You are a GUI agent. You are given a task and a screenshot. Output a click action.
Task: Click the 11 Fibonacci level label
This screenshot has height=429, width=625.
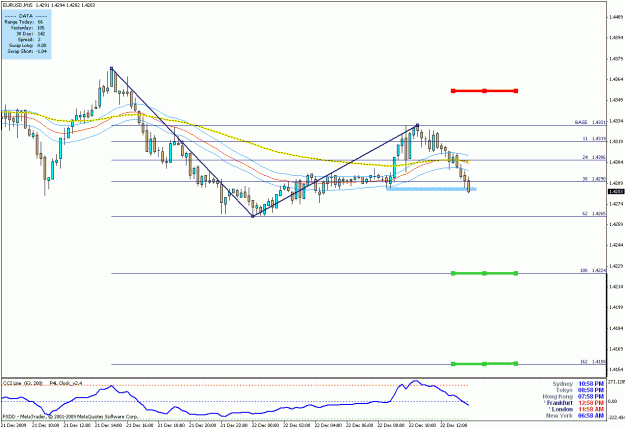tap(594, 139)
